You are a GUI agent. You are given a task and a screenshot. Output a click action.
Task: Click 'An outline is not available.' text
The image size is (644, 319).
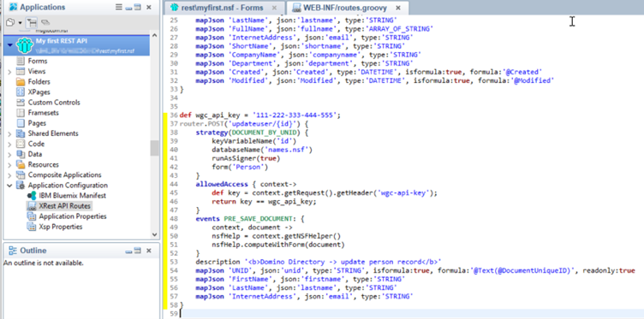click(x=44, y=263)
